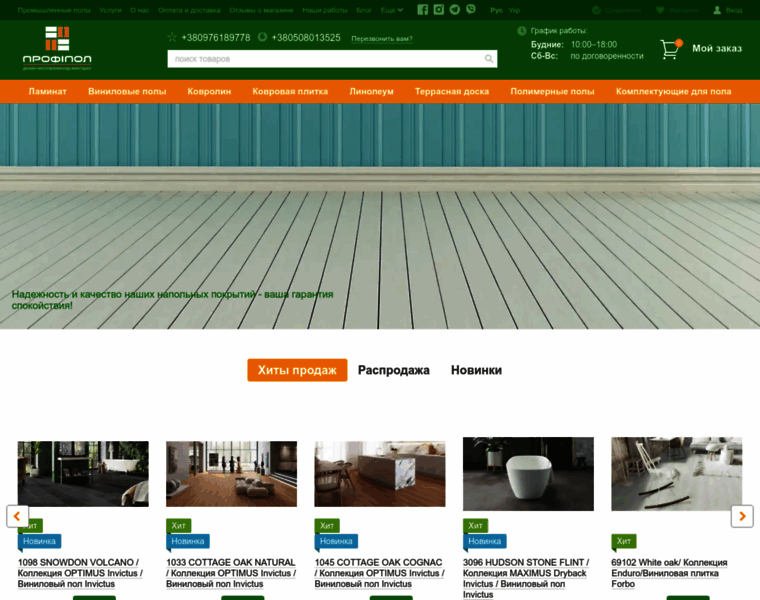Click Новинка badge on 1033 COTTAGE OAK NATURAL
760x600 pixels.
[188, 541]
